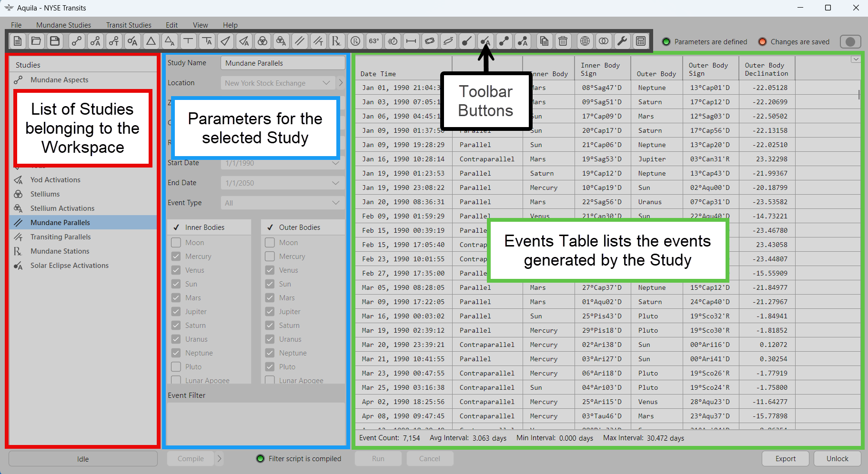Click the Study Name input field
The image size is (868, 474).
click(283, 63)
